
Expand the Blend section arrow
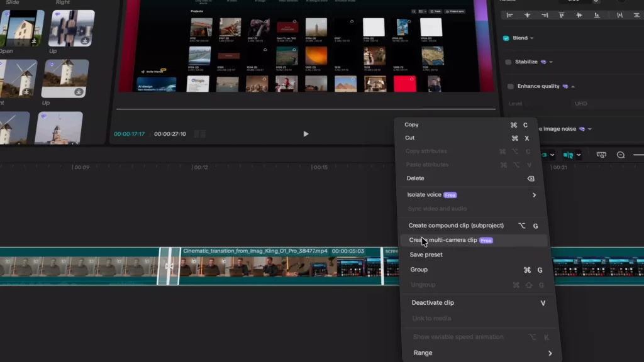coord(532,38)
